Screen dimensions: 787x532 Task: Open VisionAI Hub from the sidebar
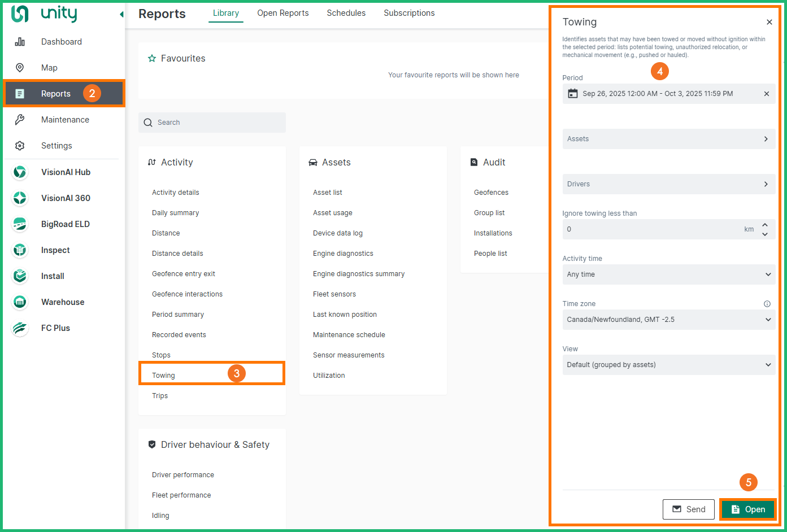coord(65,172)
